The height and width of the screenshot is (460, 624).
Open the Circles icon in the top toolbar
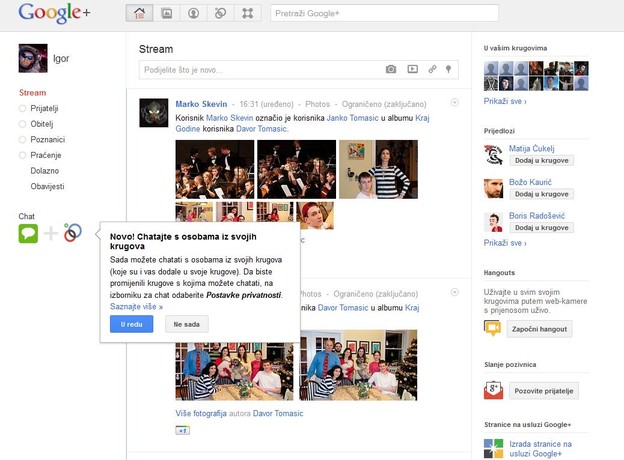tap(220, 14)
